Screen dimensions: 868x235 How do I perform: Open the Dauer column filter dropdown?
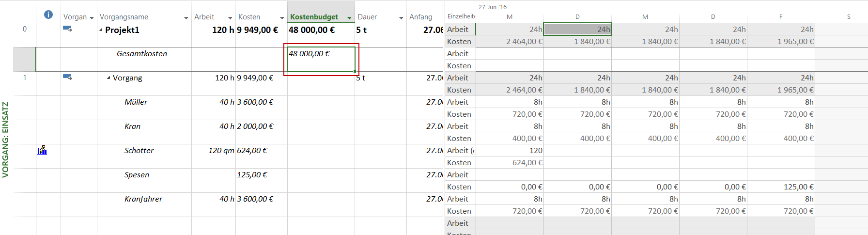point(401,18)
